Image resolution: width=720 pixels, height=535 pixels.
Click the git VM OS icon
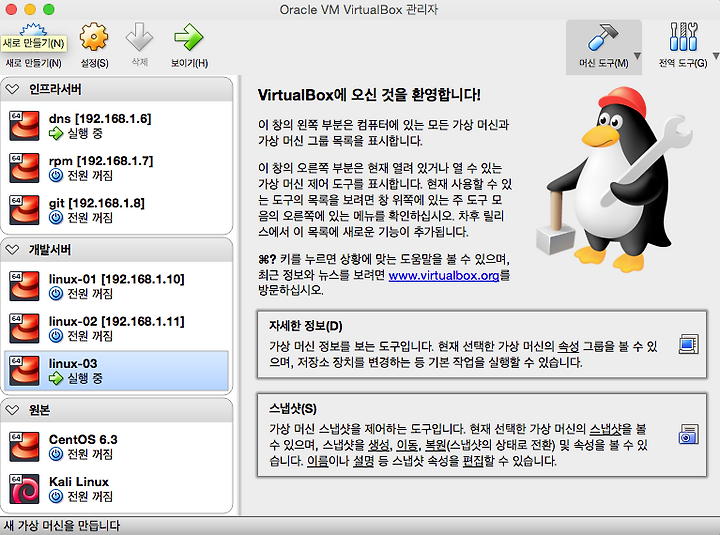click(x=24, y=210)
